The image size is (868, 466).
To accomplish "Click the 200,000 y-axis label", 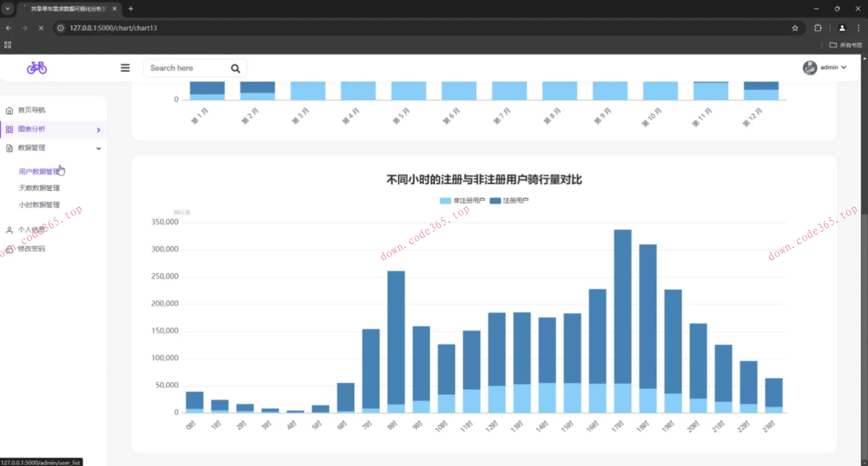I will pyautogui.click(x=165, y=303).
